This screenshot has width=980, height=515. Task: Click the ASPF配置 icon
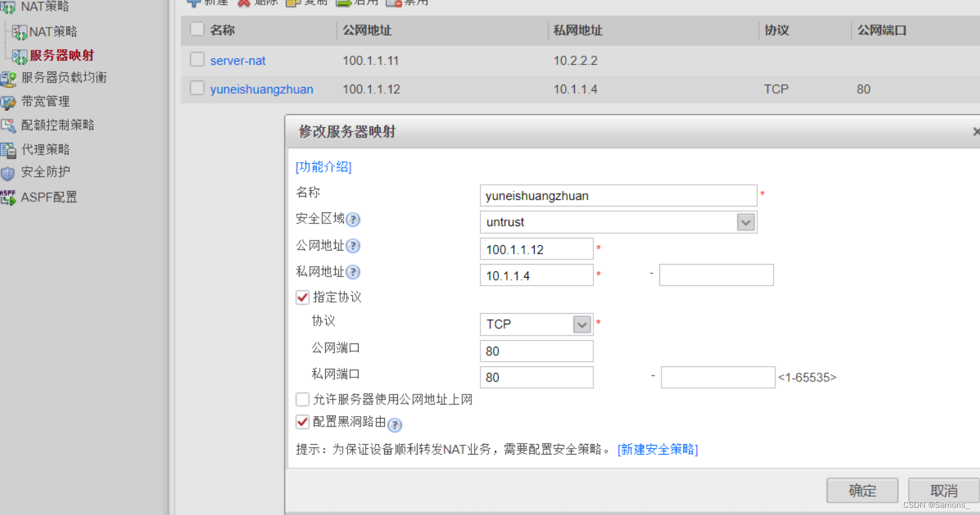pyautogui.click(x=8, y=197)
